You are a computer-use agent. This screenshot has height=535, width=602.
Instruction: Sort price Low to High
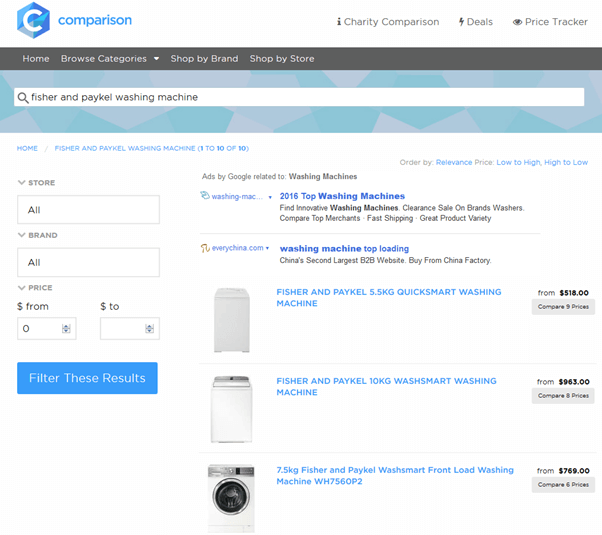(x=519, y=162)
